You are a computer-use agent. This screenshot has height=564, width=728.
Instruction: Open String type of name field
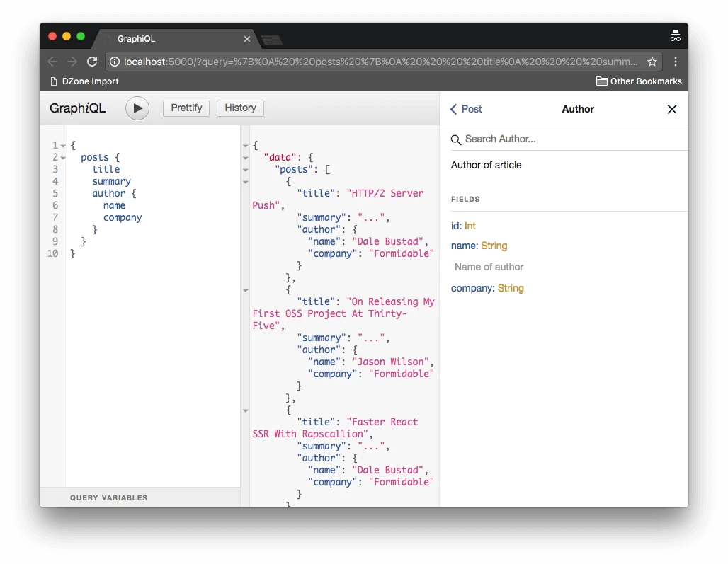(494, 246)
